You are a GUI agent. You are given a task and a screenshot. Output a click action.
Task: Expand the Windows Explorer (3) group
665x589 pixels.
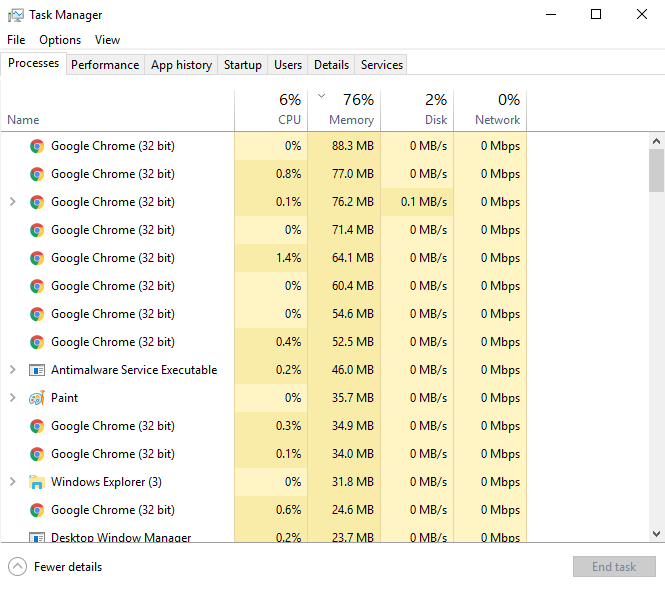coord(13,482)
